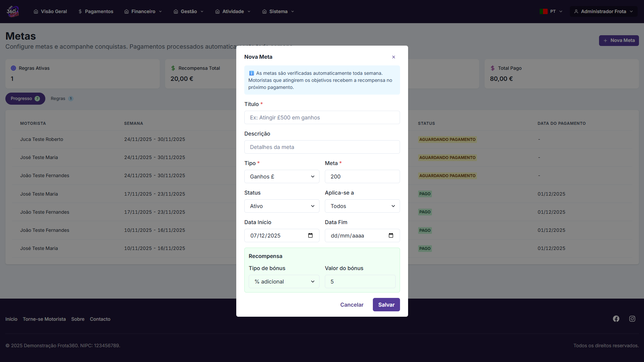Expand the Aplica-se a dropdown
The height and width of the screenshot is (362, 644).
[362, 206]
